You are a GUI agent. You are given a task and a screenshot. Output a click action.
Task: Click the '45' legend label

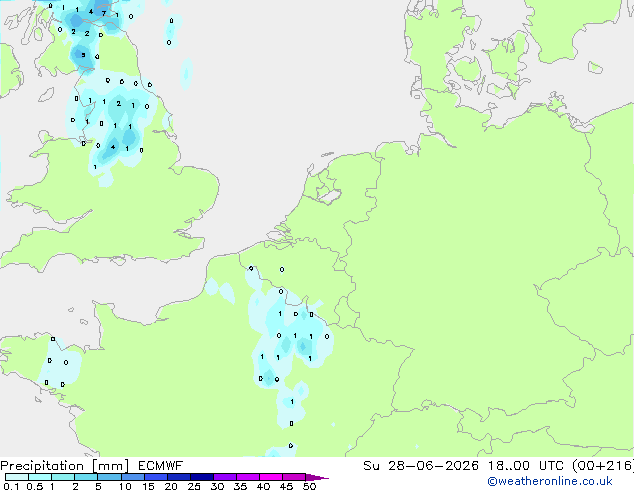286,486
